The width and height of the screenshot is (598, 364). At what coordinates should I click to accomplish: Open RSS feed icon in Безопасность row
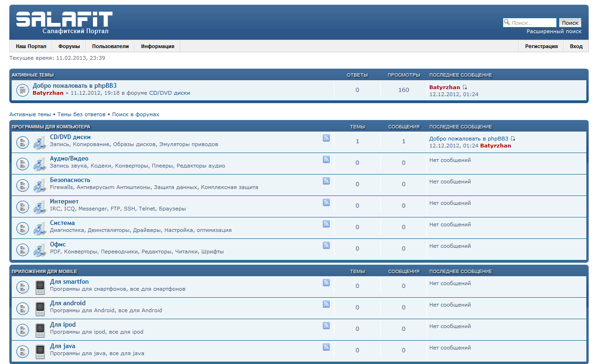326,181
